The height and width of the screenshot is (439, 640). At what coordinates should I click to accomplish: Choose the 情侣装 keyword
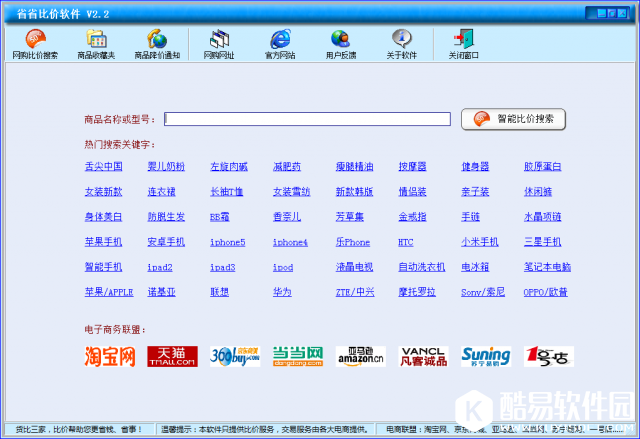(412, 192)
